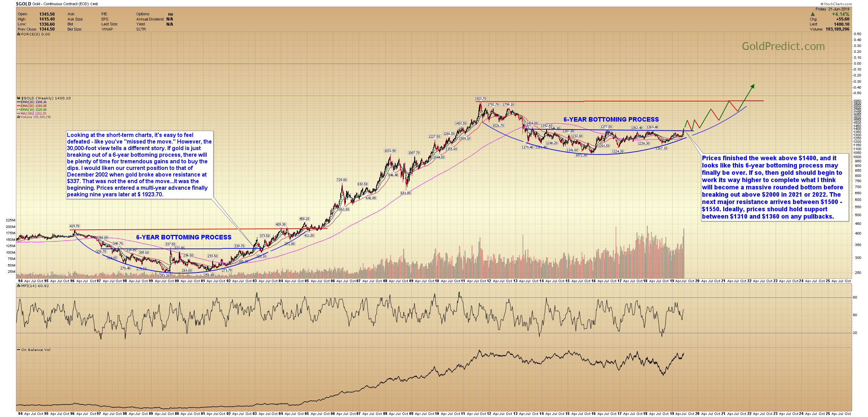Click the 255.80 low price label
This screenshot has width=868, height=417.
tap(209, 275)
